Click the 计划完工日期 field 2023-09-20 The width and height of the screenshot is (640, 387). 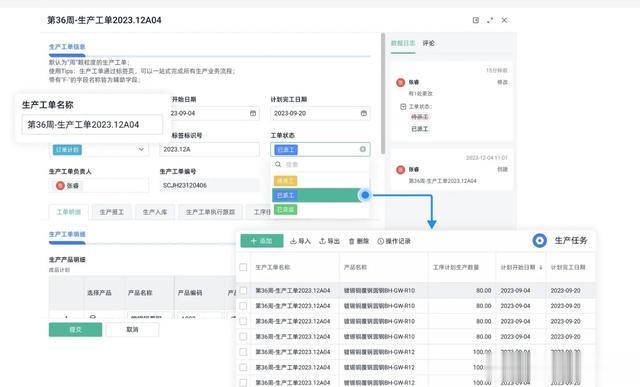(320, 113)
